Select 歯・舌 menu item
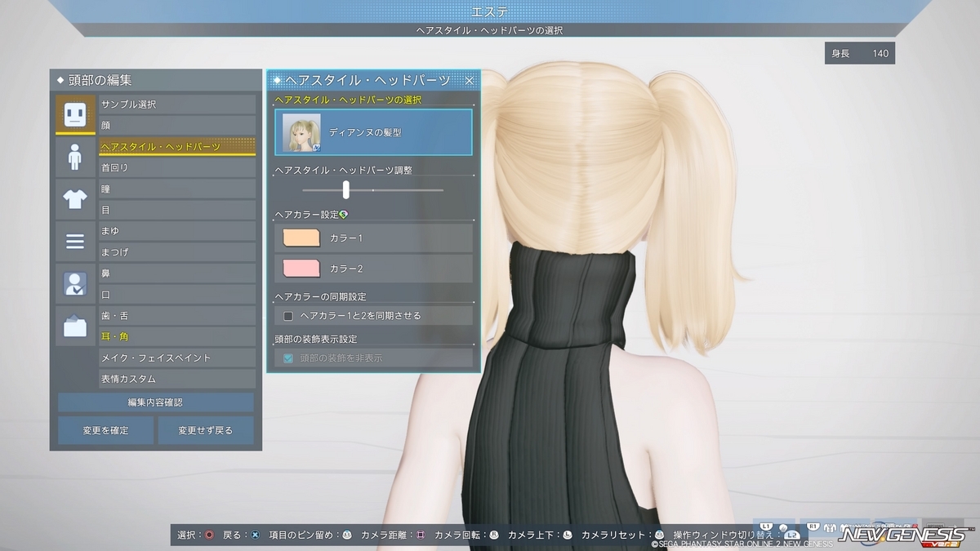Image resolution: width=980 pixels, height=551 pixels. 177,316
